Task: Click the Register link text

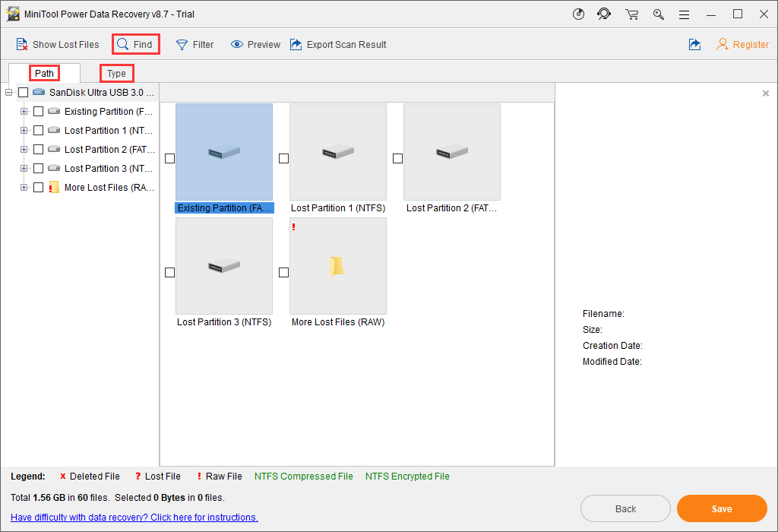Action: coord(751,45)
